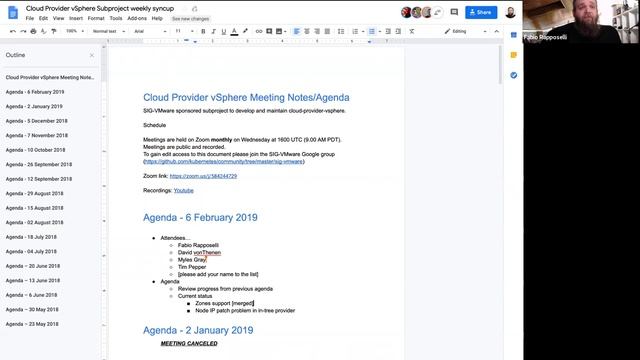Apply a numbered list
Screen dimensions: 640x360
coord(355,31)
